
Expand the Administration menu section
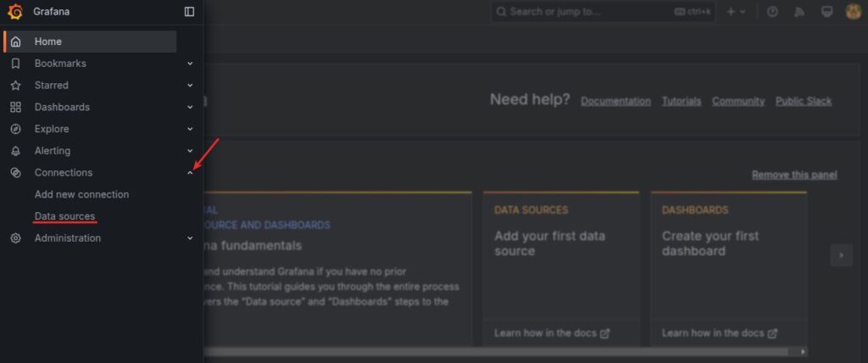tap(190, 238)
